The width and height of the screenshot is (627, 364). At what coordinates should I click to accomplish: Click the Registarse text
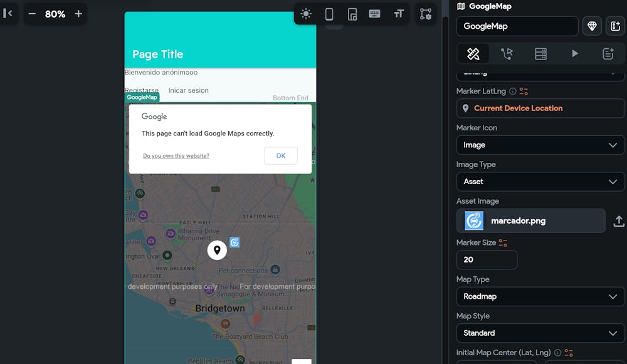click(x=142, y=90)
